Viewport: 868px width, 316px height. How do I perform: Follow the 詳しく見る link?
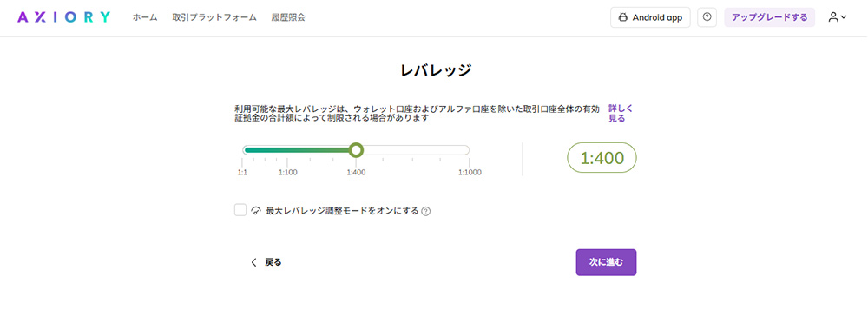(617, 113)
